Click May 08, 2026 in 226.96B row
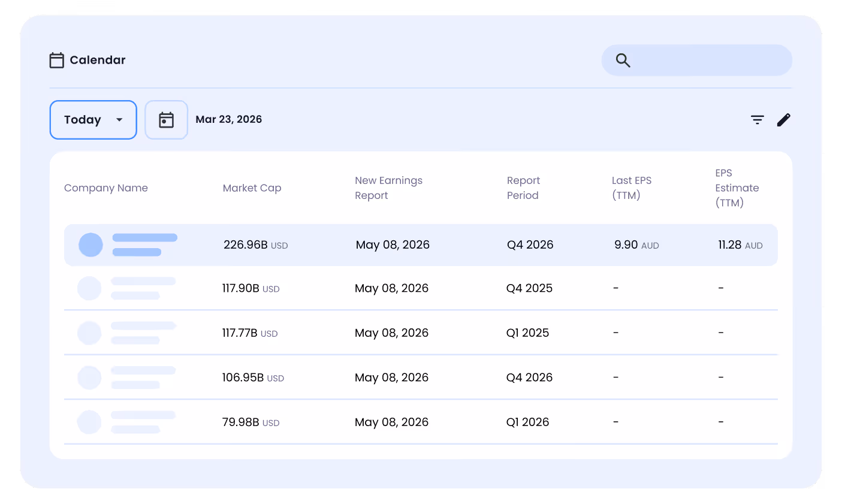Viewport: 842px width, 504px height. pos(393,245)
